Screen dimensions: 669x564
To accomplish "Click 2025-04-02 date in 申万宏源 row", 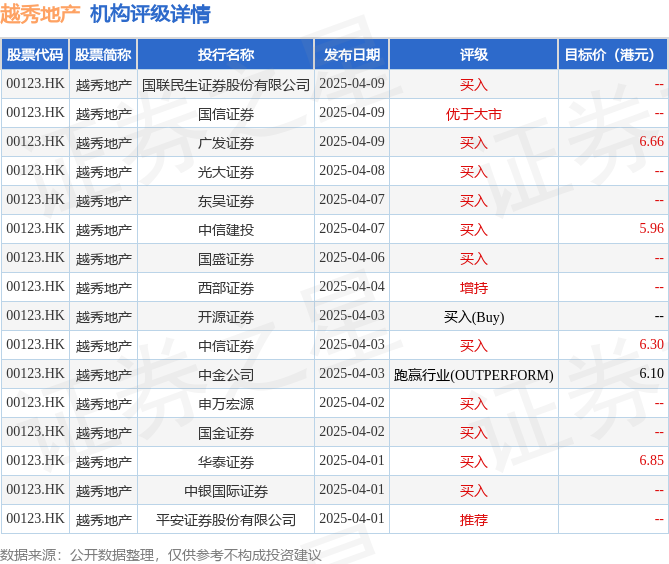I will point(352,402).
